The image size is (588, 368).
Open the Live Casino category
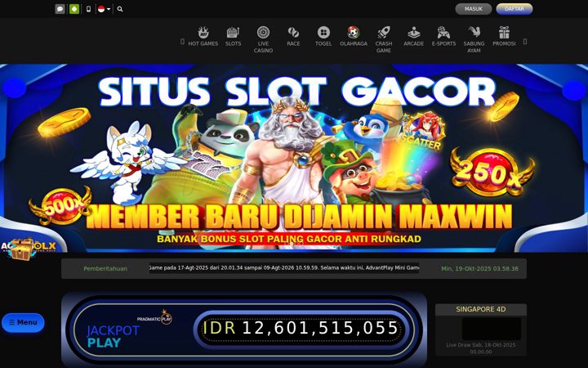pos(263,39)
